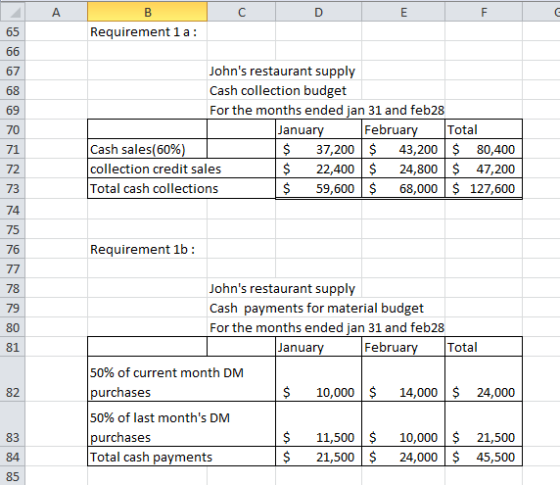Screen dimensions: 560x485
Task: Click row 83 total value 21,500
Action: point(484,424)
